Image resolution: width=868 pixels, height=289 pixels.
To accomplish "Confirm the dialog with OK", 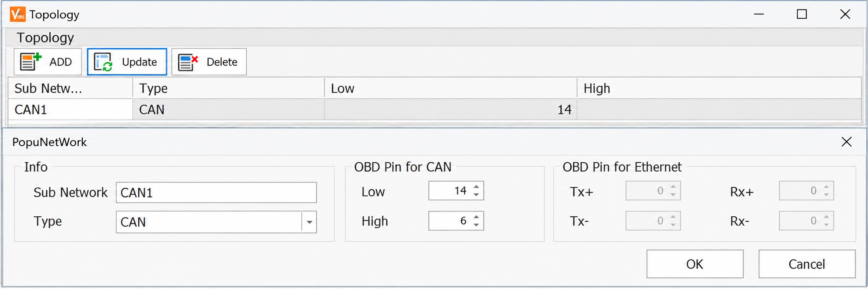I will [695, 264].
